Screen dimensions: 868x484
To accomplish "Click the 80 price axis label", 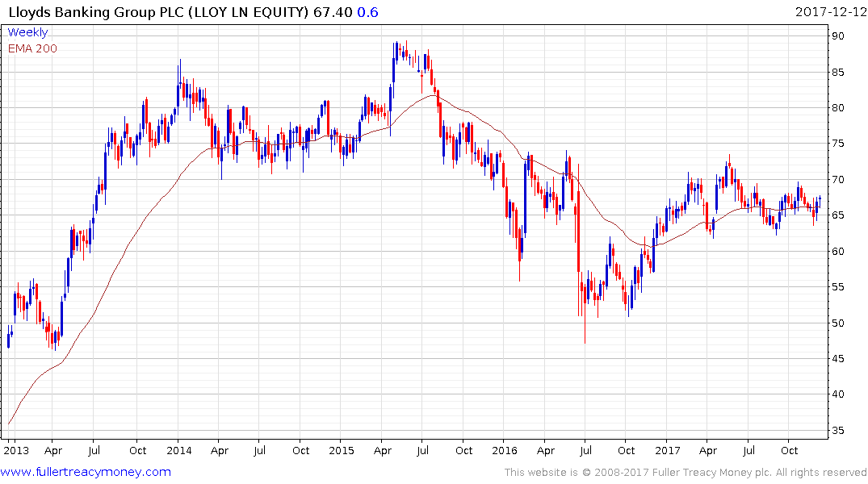I will click(x=837, y=108).
